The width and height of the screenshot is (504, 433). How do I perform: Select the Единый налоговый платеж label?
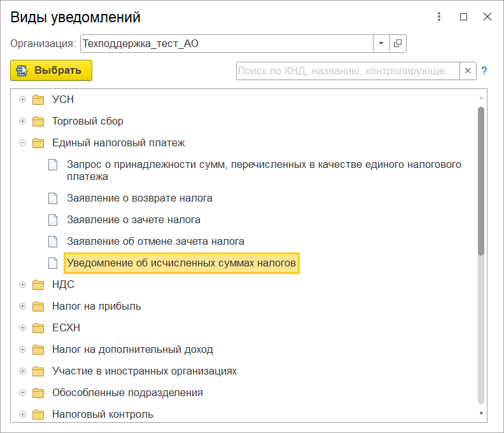tap(118, 142)
